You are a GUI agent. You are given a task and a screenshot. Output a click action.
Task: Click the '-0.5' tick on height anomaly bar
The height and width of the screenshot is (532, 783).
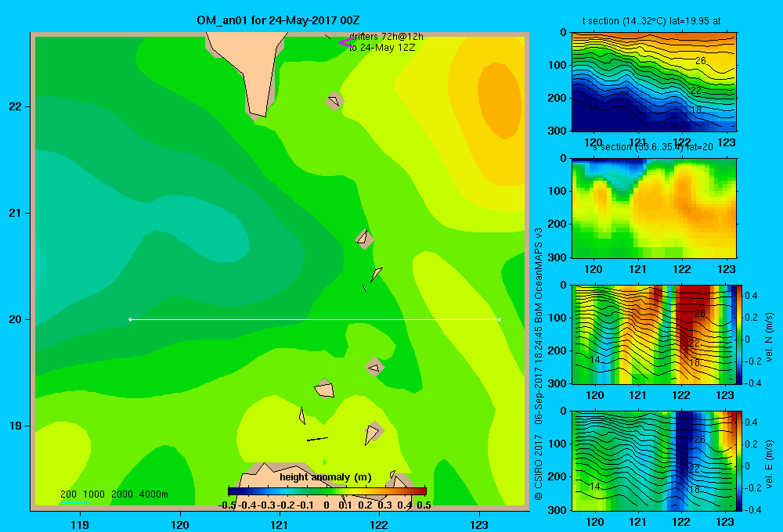click(x=227, y=505)
